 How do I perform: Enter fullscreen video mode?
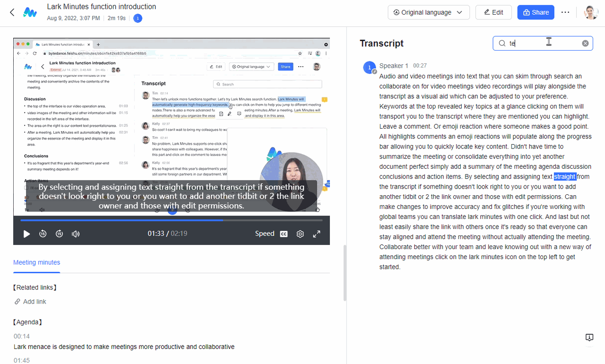pyautogui.click(x=317, y=234)
